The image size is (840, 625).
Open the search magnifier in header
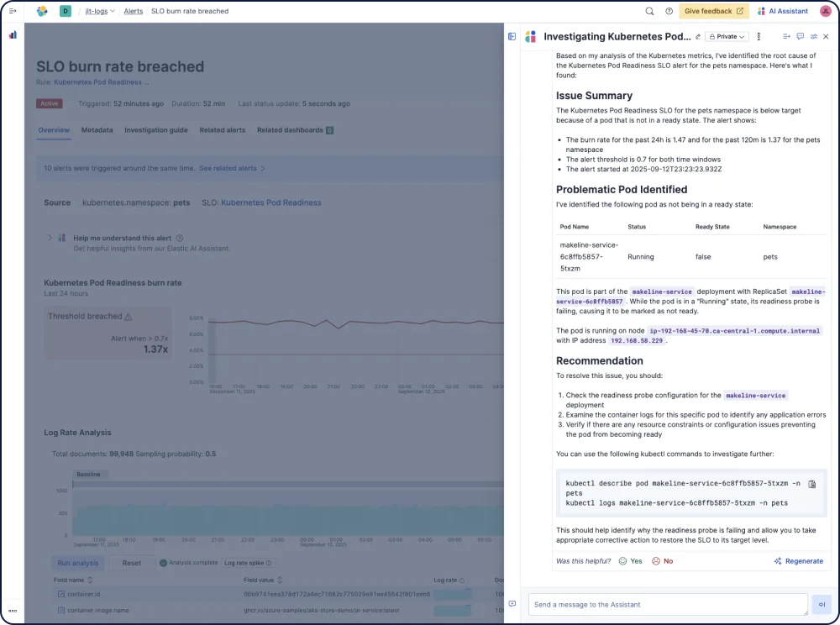(x=649, y=11)
